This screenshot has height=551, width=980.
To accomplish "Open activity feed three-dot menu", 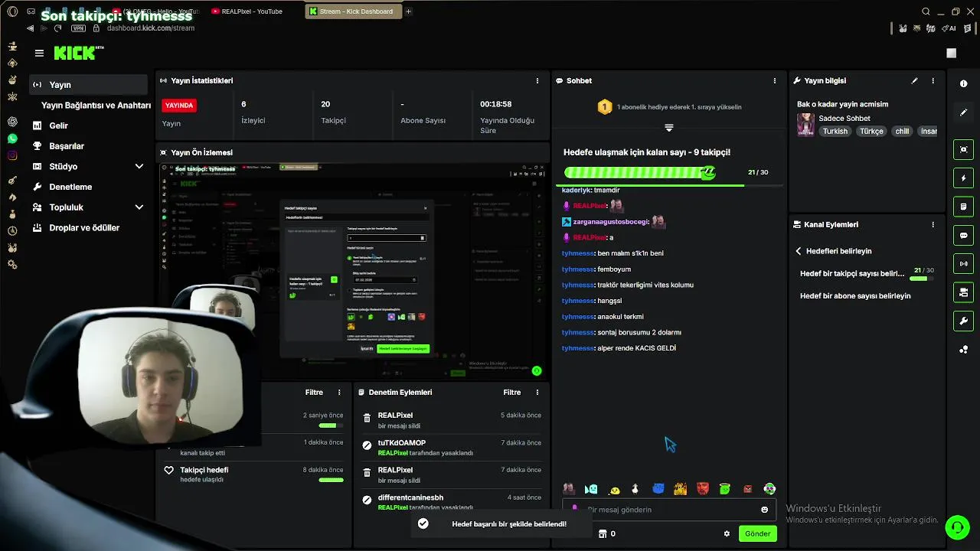I will 339,393.
